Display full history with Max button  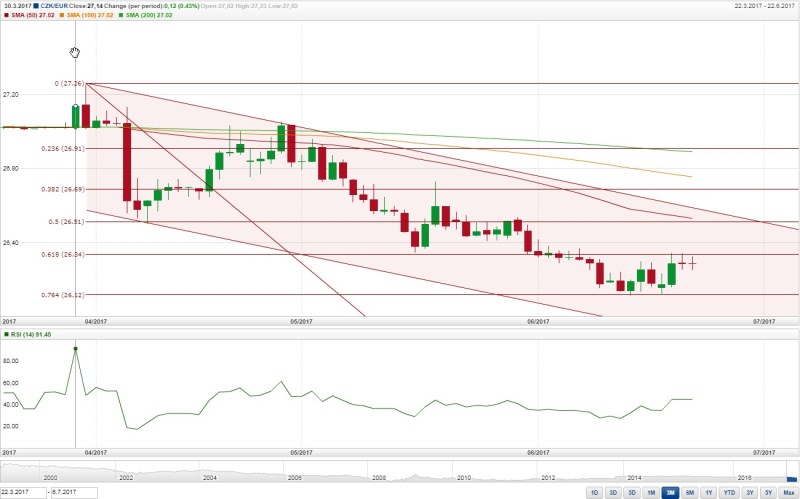click(788, 493)
